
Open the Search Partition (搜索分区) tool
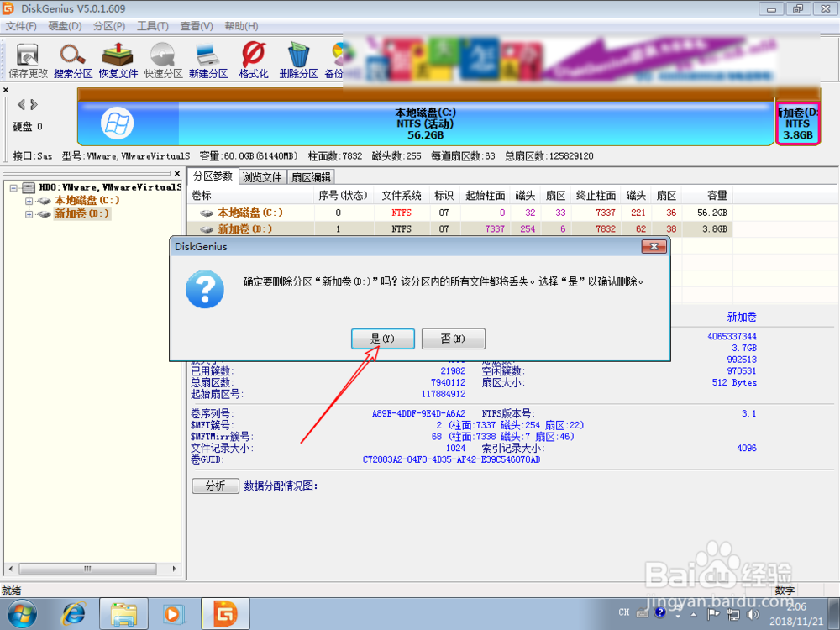click(x=73, y=60)
